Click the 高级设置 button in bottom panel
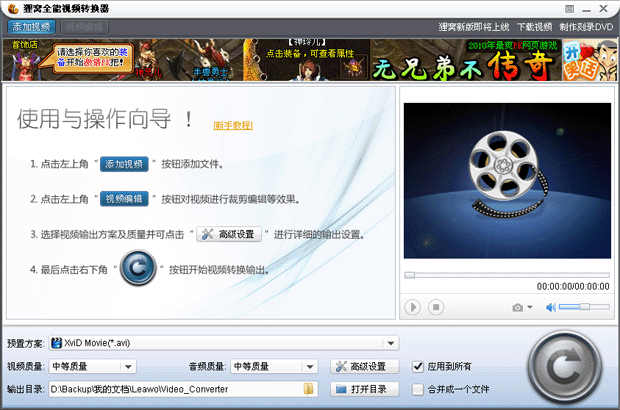620x410 pixels. coord(365,366)
